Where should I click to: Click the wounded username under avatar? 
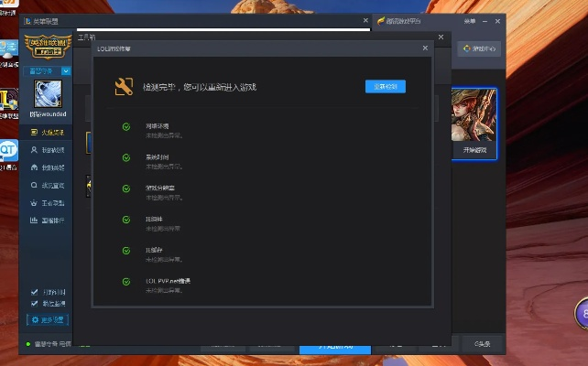point(48,113)
